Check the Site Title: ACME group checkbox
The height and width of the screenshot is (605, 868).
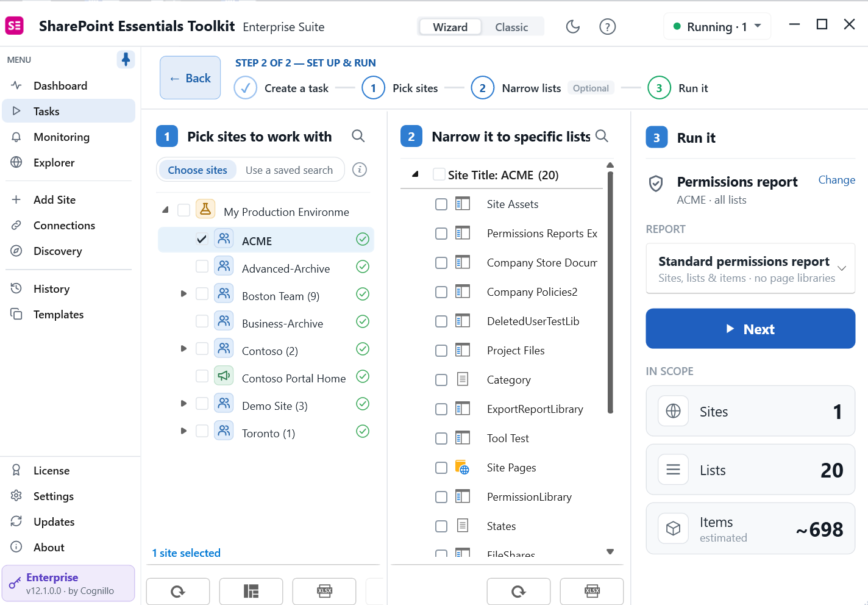click(439, 174)
